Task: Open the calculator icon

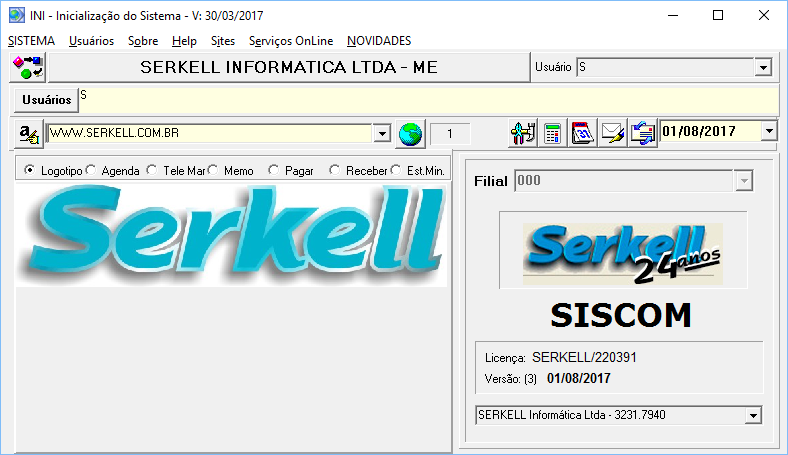Action: 552,133
